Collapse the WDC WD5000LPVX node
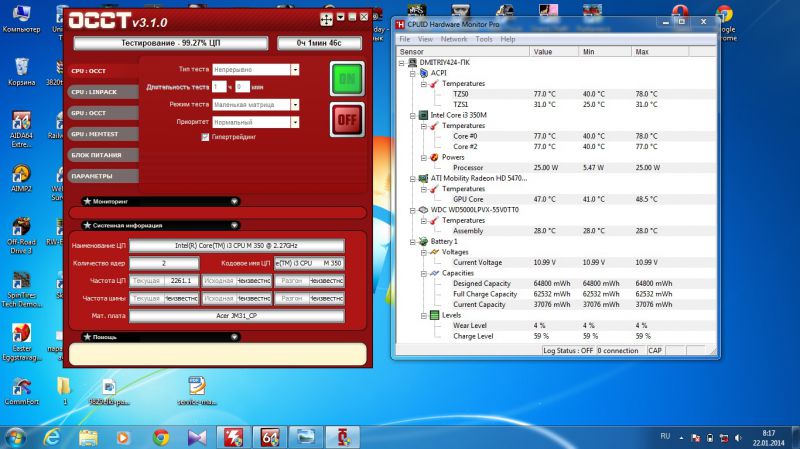 click(413, 210)
